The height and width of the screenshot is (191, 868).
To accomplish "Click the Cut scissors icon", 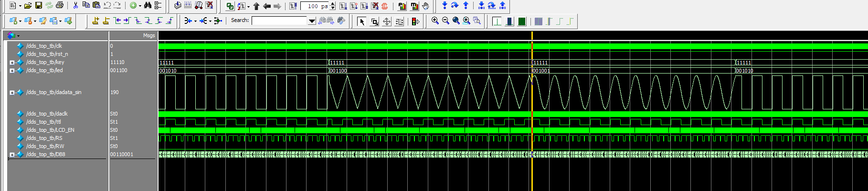I will 75,5.
